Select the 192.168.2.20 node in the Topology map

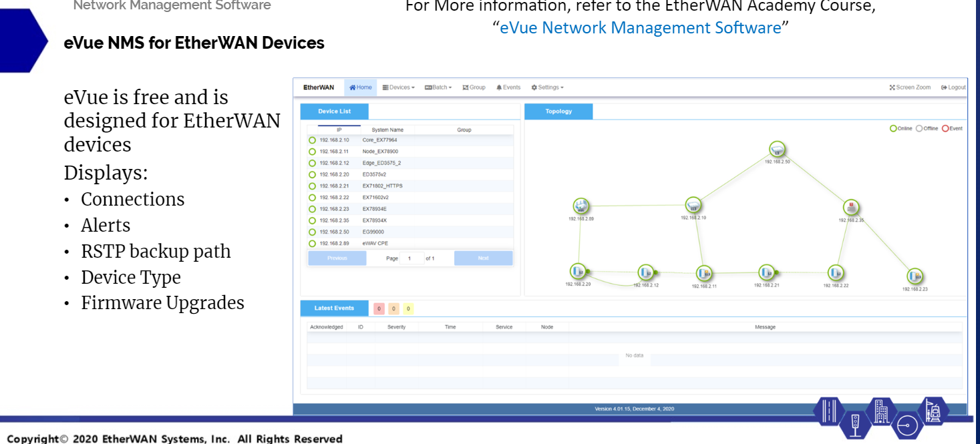[x=578, y=272]
